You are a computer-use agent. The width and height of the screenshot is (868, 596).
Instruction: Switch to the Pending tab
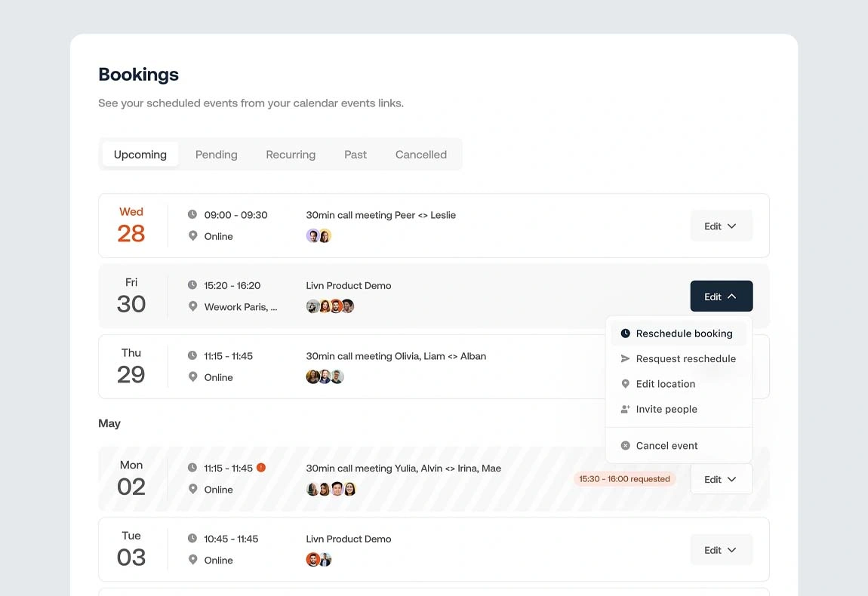tap(216, 154)
